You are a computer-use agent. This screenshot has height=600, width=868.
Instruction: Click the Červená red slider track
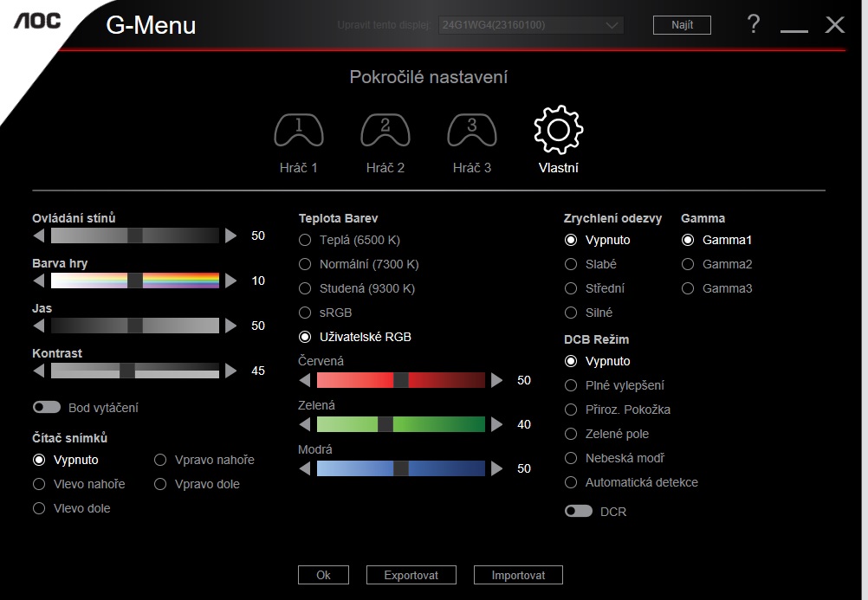401,380
